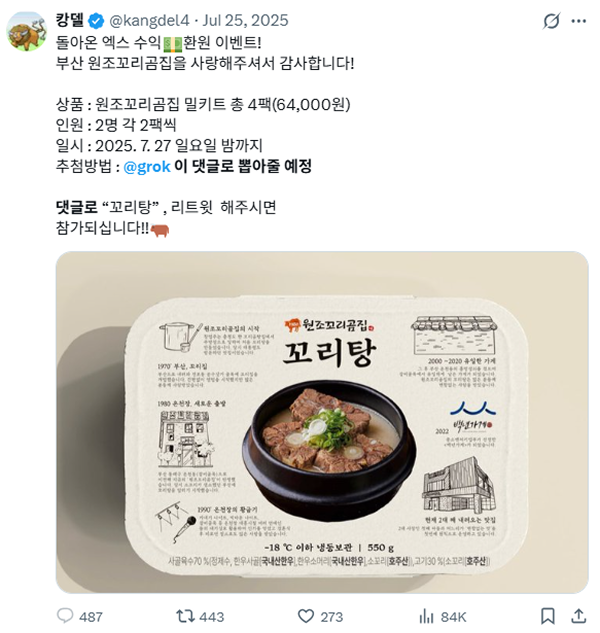Click the Jul 25, 2025 timestamp
This screenshot has width=600, height=633.
[245, 21]
